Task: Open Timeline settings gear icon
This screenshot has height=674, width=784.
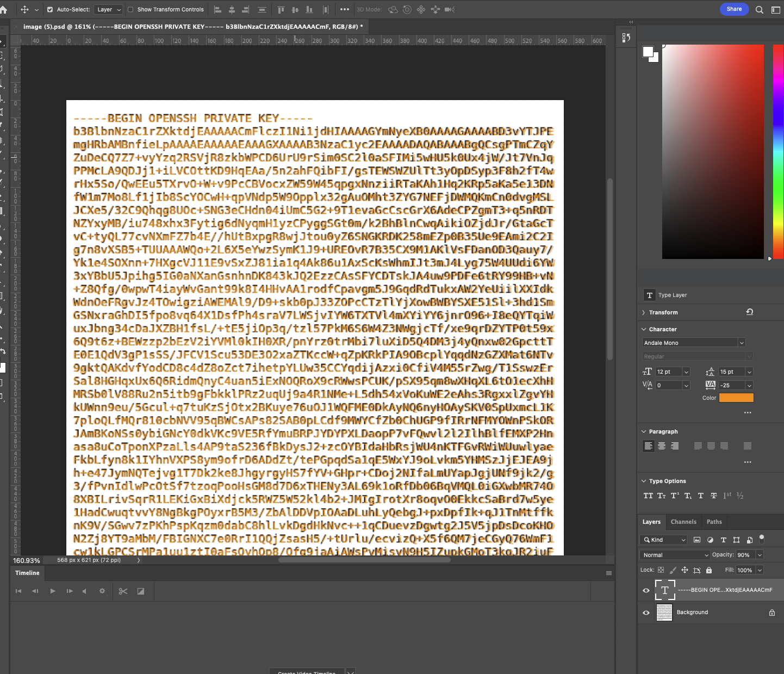Action: [x=102, y=591]
